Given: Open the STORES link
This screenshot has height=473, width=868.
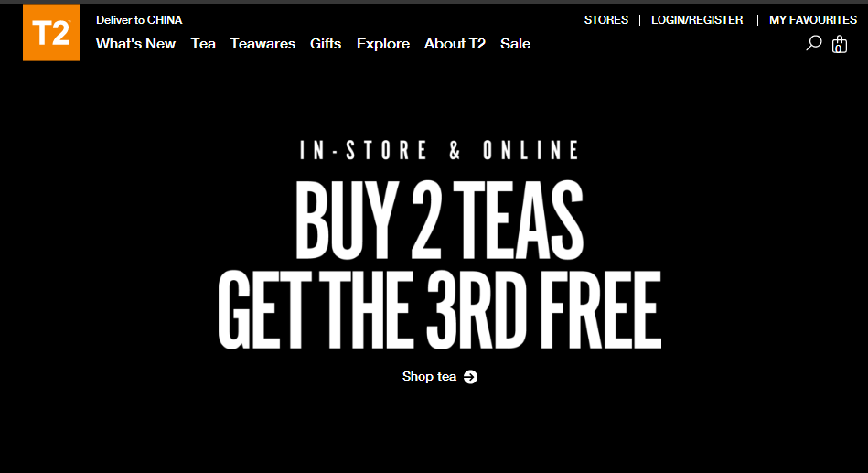Looking at the screenshot, I should tap(606, 20).
